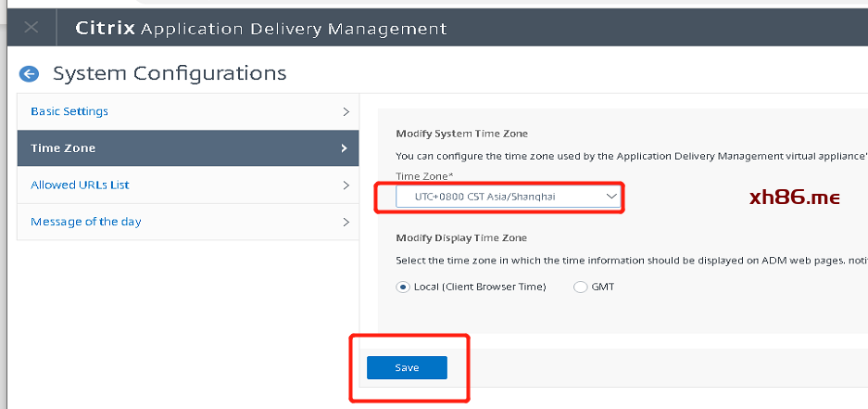Select the Local (Client Browser Time) radio button

tap(402, 288)
